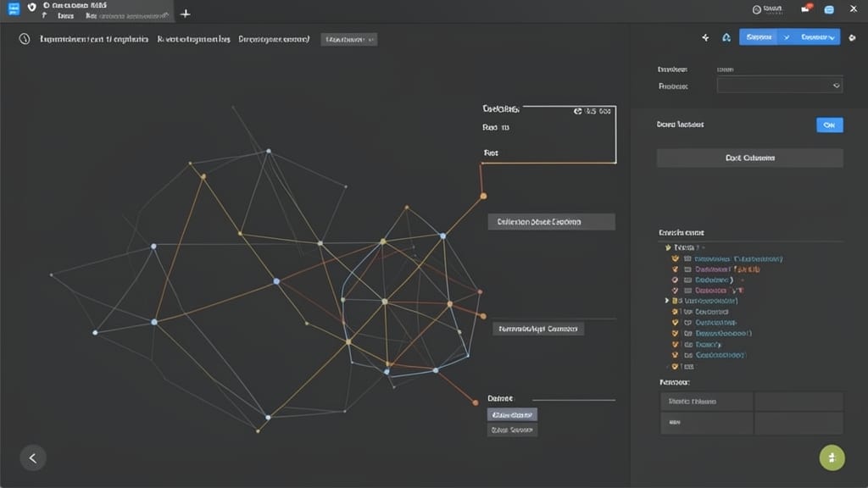The width and height of the screenshot is (868, 488).
Task: Click the blue chat icon in title bar
Action: pos(829,9)
